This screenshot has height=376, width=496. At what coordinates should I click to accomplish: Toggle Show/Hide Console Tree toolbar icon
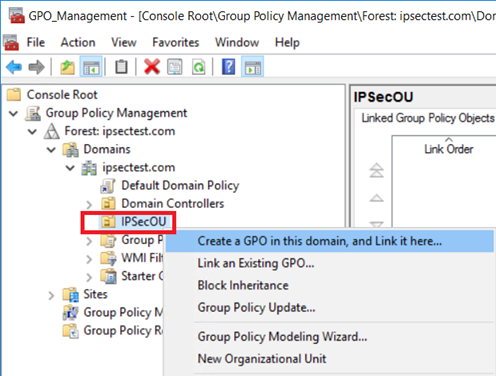(x=91, y=67)
